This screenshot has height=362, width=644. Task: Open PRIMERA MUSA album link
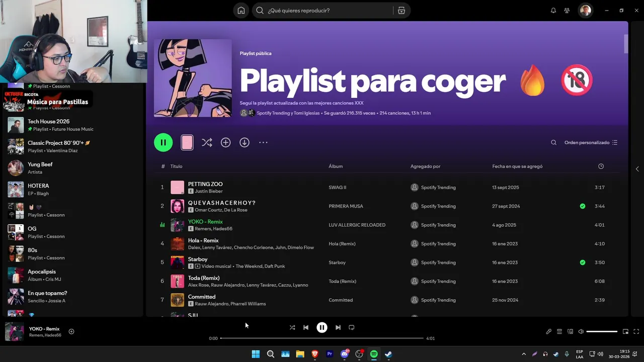click(346, 206)
